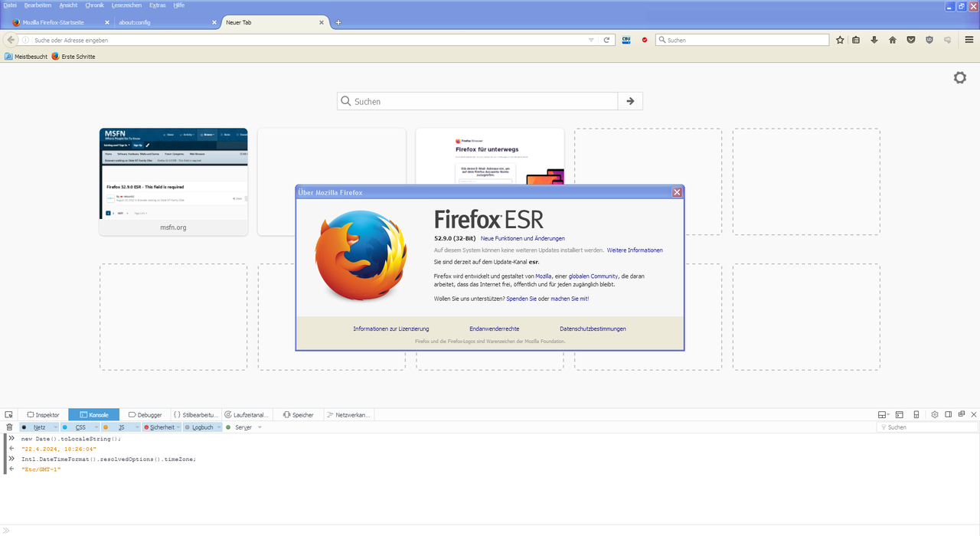The width and height of the screenshot is (980, 536).
Task: Open the Datei menu
Action: click(x=10, y=5)
